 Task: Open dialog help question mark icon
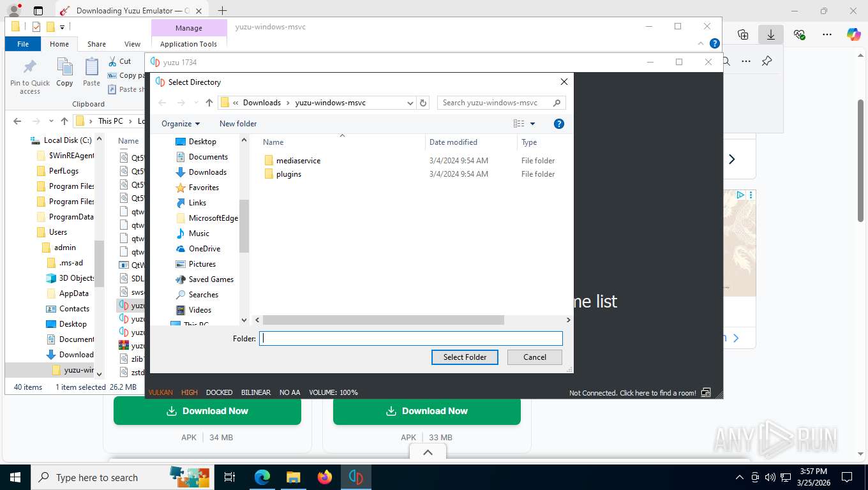tap(559, 124)
